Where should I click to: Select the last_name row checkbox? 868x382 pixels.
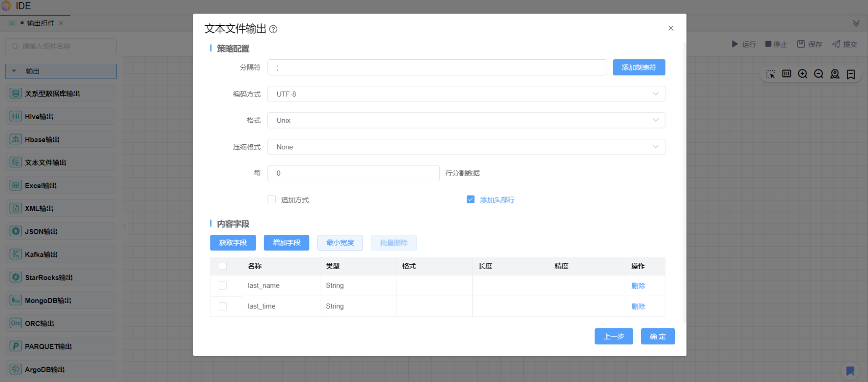point(223,285)
